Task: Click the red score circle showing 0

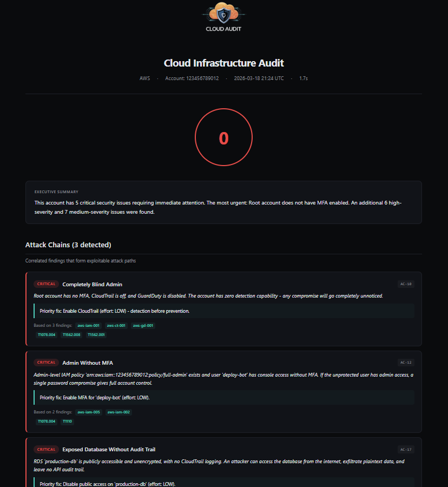Action: (223, 139)
